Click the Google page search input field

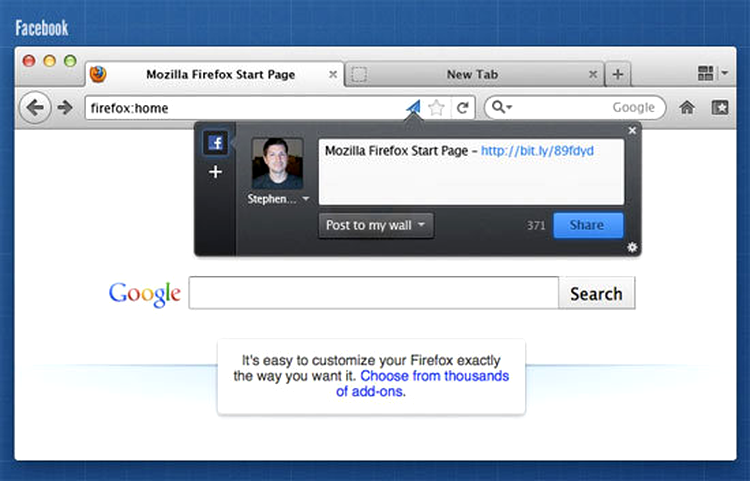click(374, 293)
